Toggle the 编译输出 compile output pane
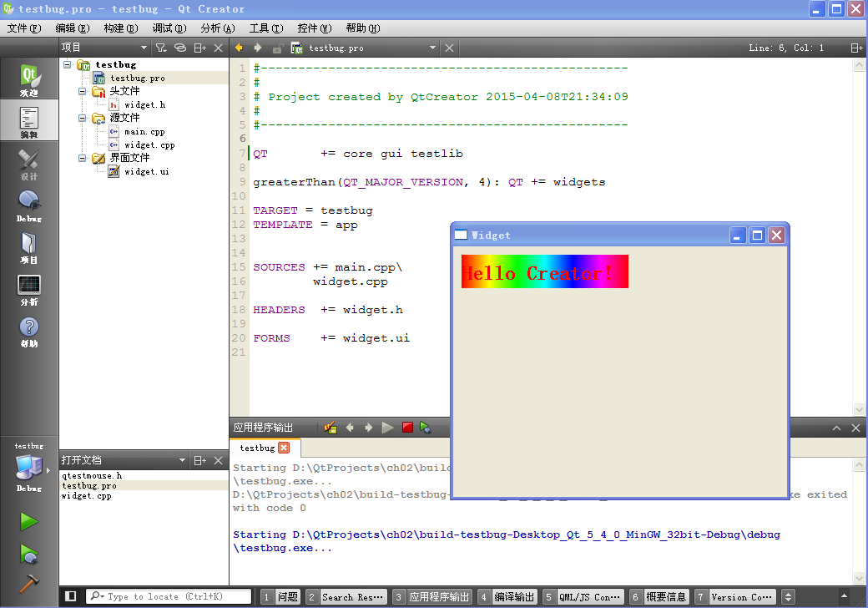The width and height of the screenshot is (868, 608). [x=507, y=597]
